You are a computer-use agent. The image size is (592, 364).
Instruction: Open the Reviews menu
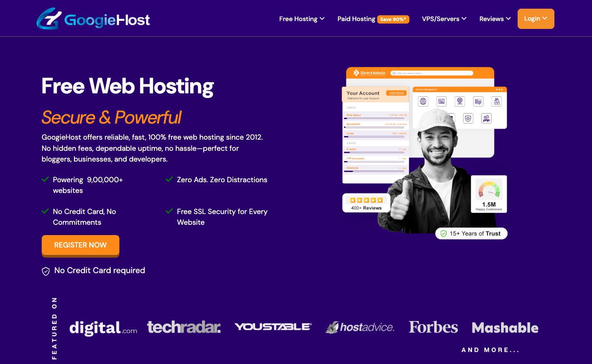point(495,19)
